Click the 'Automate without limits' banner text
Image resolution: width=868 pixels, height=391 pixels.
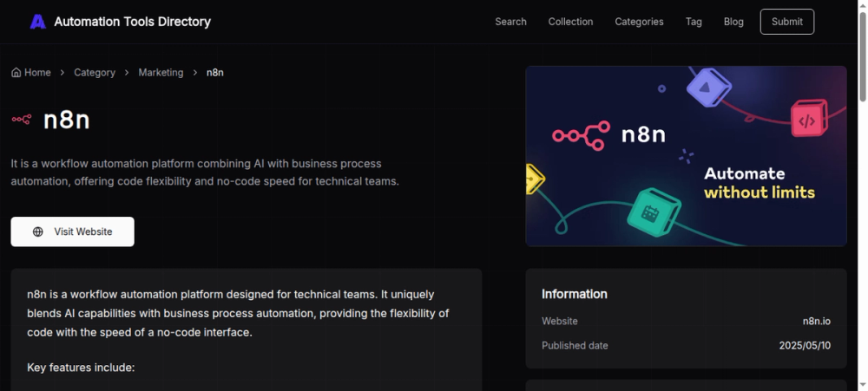(x=759, y=183)
